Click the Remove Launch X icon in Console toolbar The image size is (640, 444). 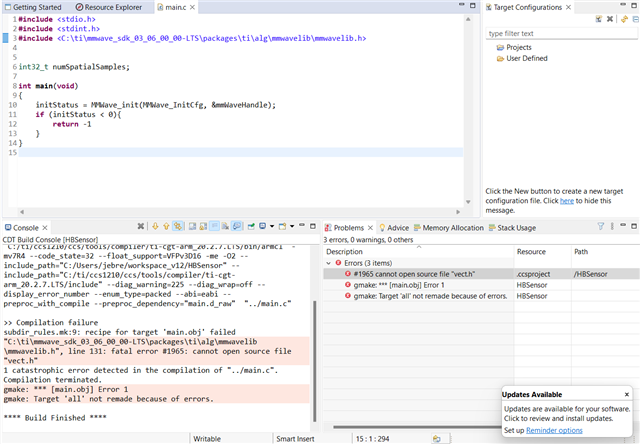pos(140,226)
